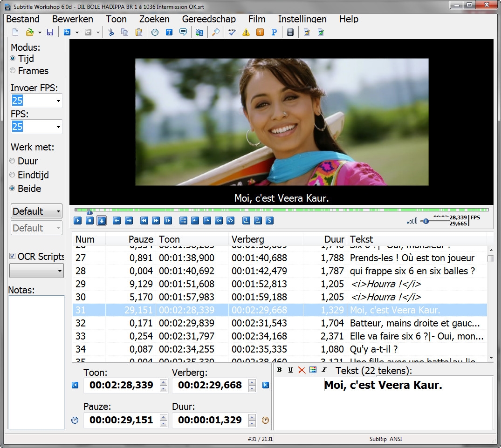This screenshot has height=448, width=501.
Task: Apply bold formatting to subtitle text
Action: pos(280,370)
